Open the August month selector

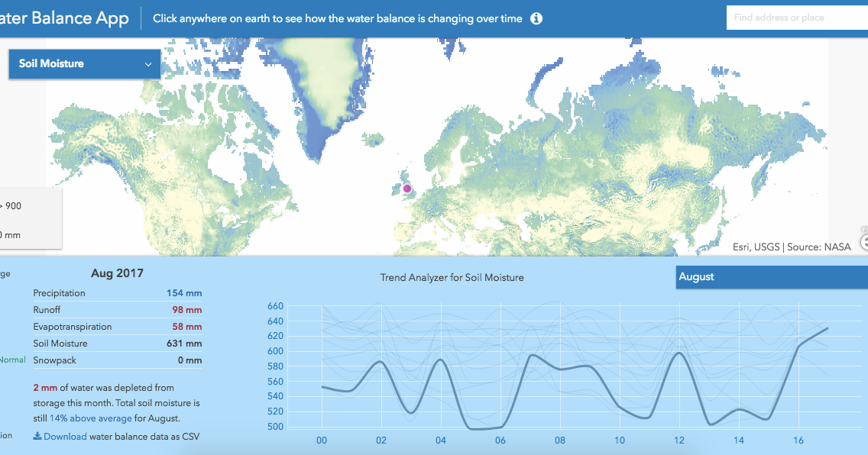[772, 277]
